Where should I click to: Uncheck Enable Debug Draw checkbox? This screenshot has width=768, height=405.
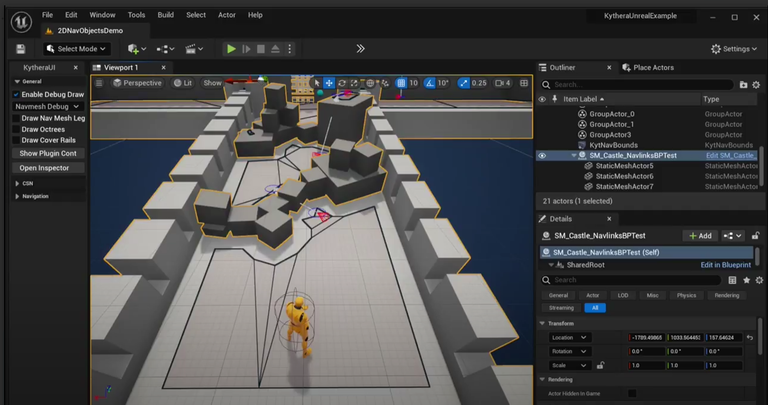coord(18,93)
